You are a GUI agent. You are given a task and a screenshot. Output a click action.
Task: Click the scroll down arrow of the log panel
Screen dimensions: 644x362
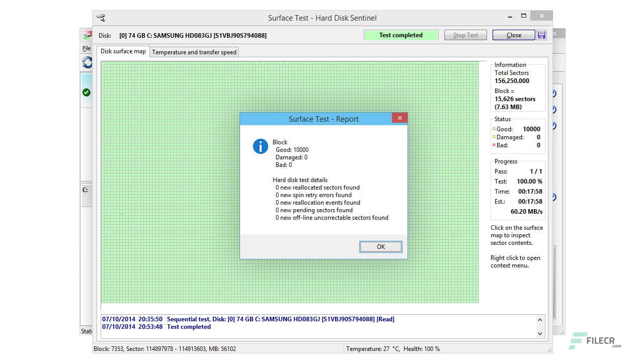[x=540, y=333]
